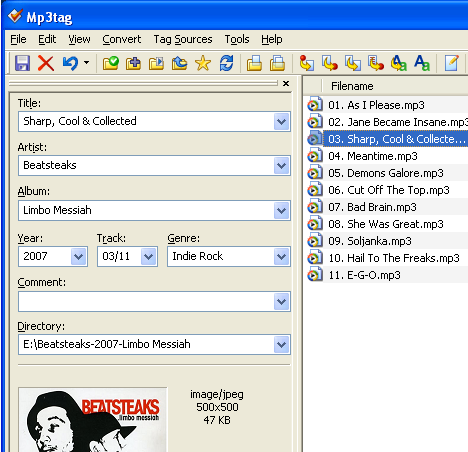The image size is (468, 452).
Task: Open the Convert menu
Action: point(122,39)
